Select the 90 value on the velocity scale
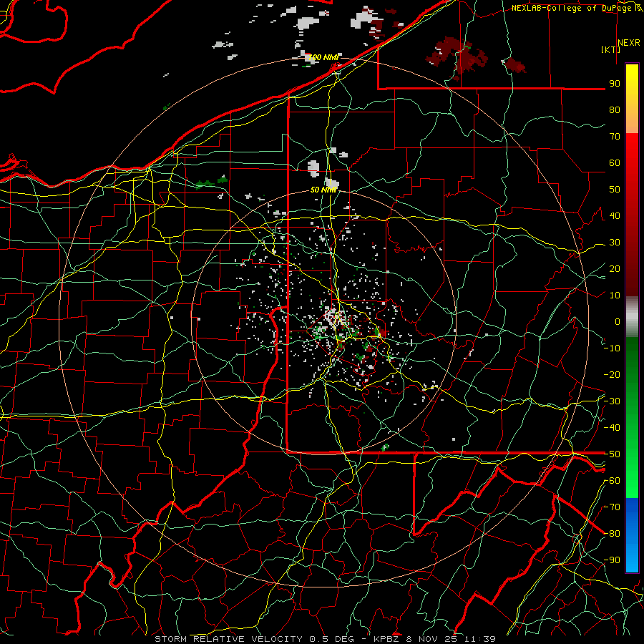 click(615, 84)
